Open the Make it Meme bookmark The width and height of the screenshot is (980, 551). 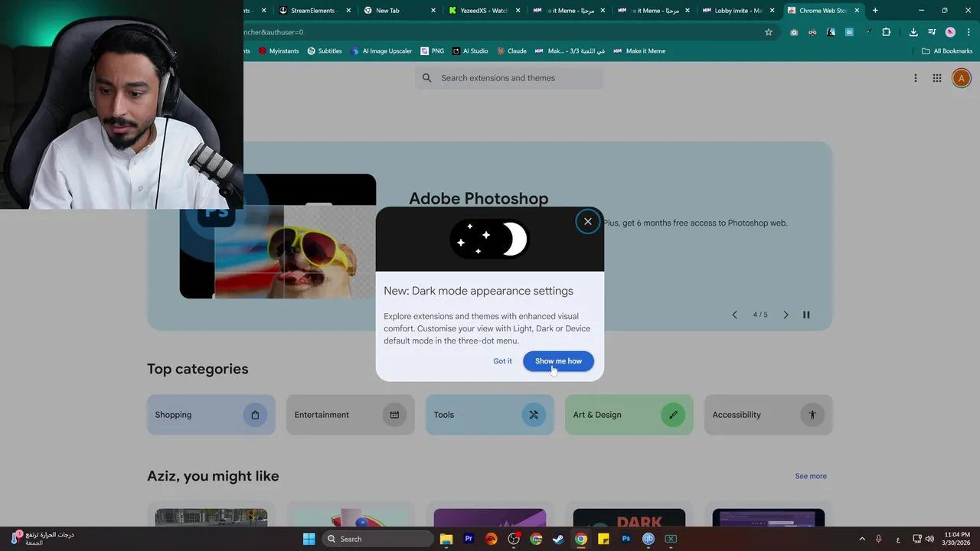tap(639, 51)
